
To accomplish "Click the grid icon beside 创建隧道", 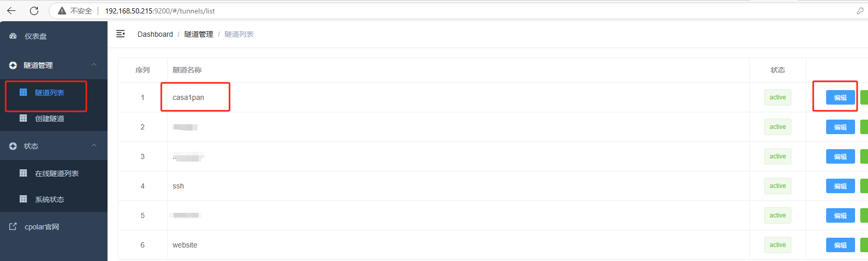I will pos(23,118).
